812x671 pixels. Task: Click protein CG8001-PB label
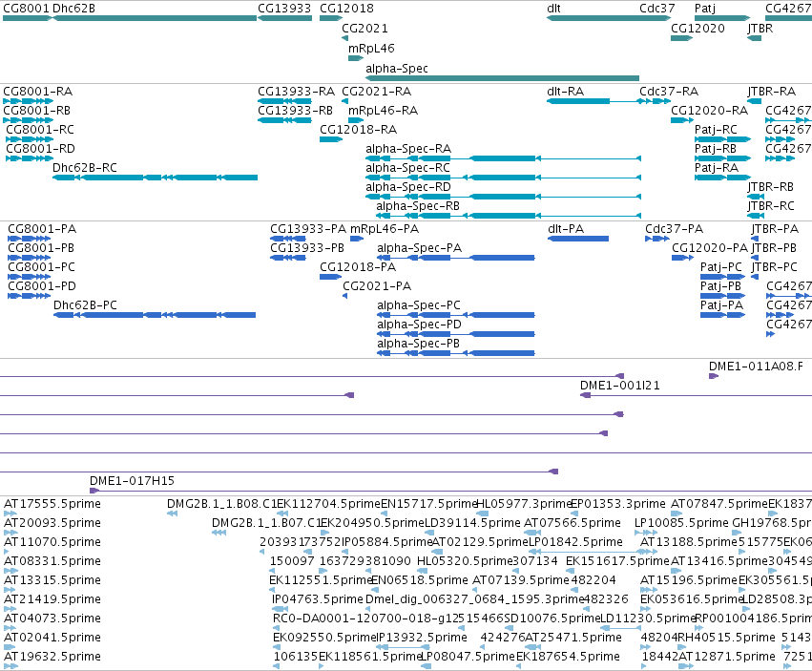coord(41,247)
